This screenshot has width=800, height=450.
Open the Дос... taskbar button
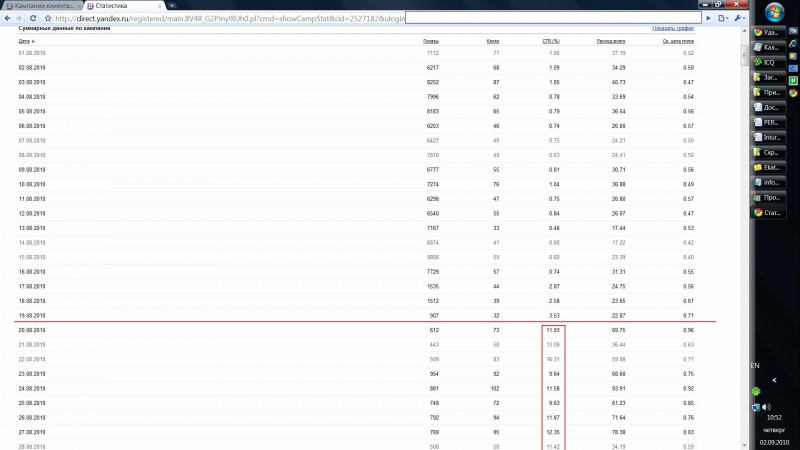point(768,108)
